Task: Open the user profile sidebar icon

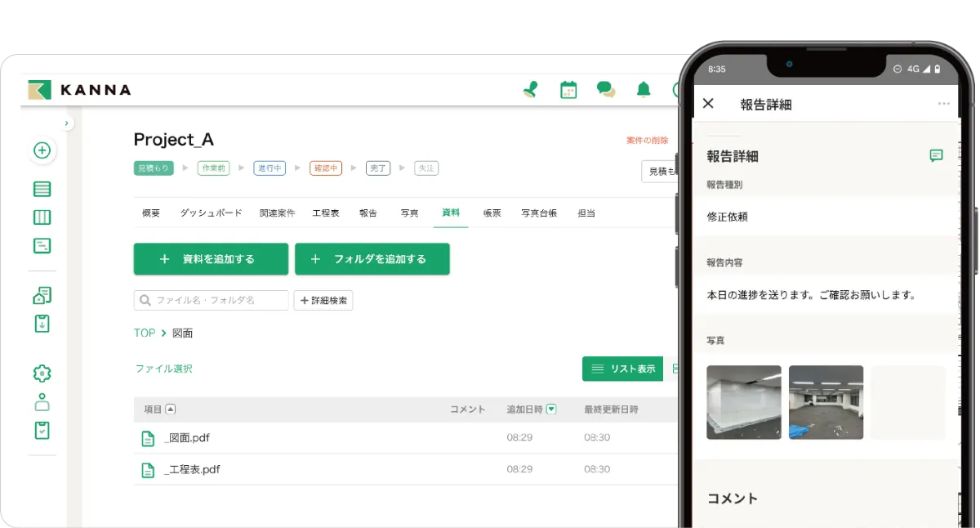Action: click(42, 401)
